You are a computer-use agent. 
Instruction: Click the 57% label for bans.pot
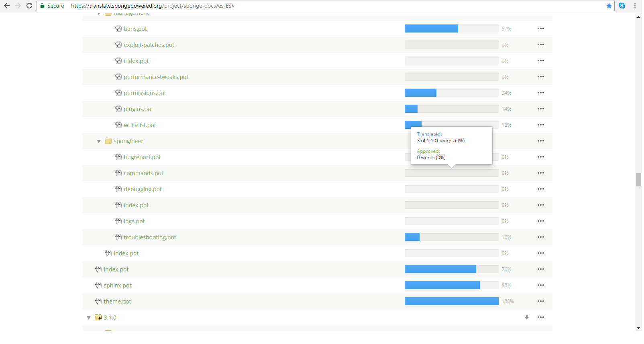[x=506, y=29]
